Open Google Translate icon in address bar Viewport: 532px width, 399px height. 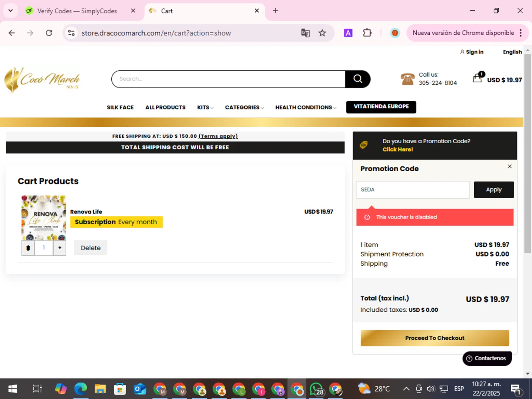point(305,33)
